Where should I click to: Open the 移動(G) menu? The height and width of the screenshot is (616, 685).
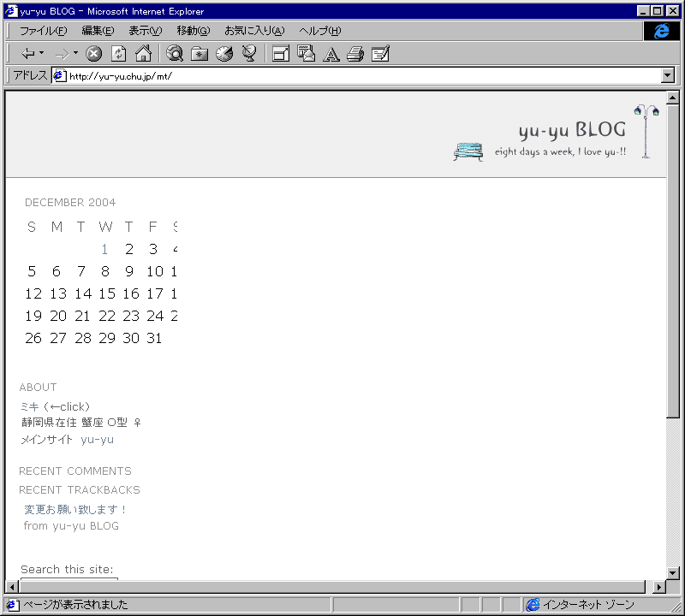[194, 31]
